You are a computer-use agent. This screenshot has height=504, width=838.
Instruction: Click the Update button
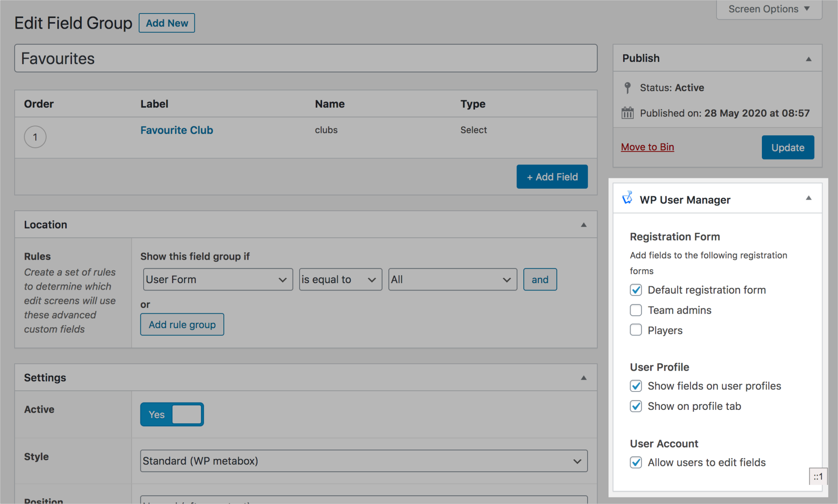[x=787, y=147]
